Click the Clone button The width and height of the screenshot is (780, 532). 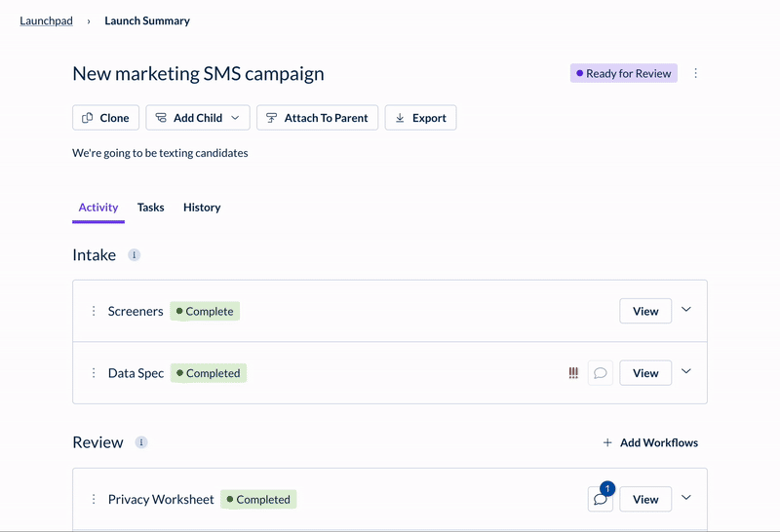105,118
